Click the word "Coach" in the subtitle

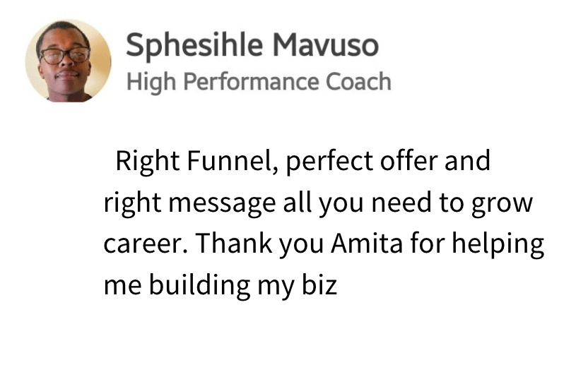(358, 81)
